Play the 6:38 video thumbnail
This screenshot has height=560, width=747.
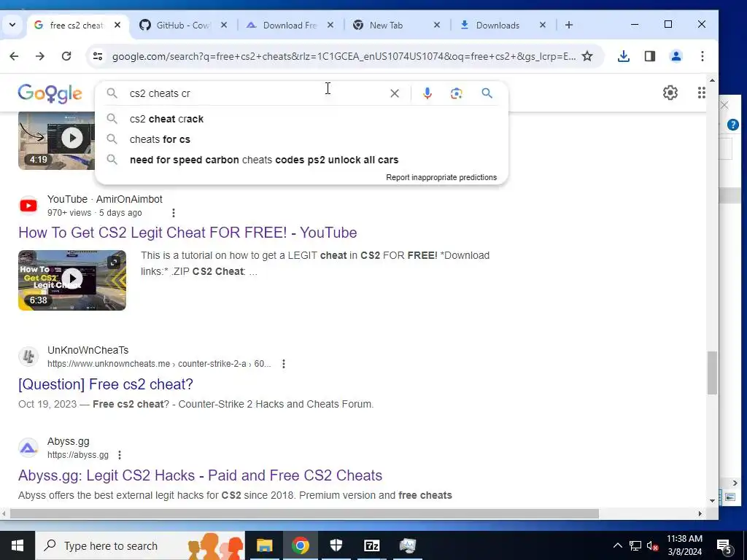pyautogui.click(x=72, y=280)
